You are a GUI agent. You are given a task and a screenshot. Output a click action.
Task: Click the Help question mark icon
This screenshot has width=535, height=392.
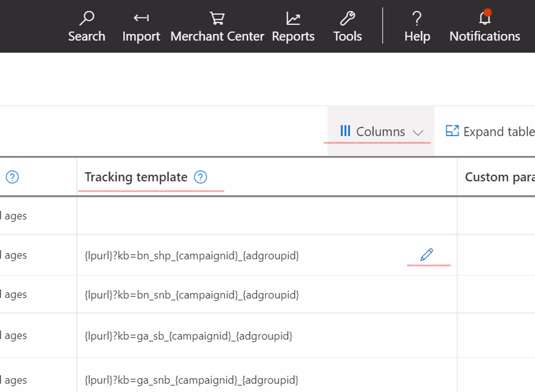tap(417, 18)
